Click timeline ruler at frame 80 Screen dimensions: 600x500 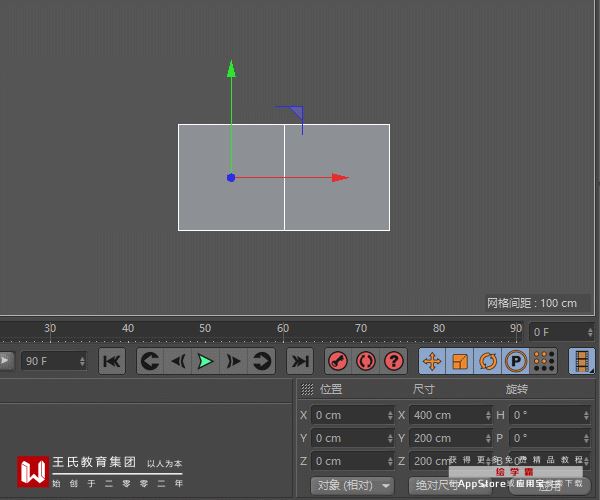click(x=439, y=328)
